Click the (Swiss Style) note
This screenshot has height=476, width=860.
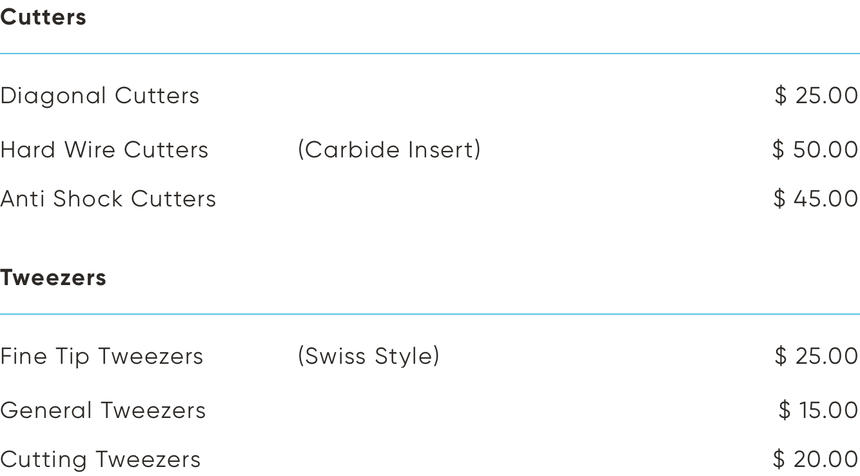[368, 356]
